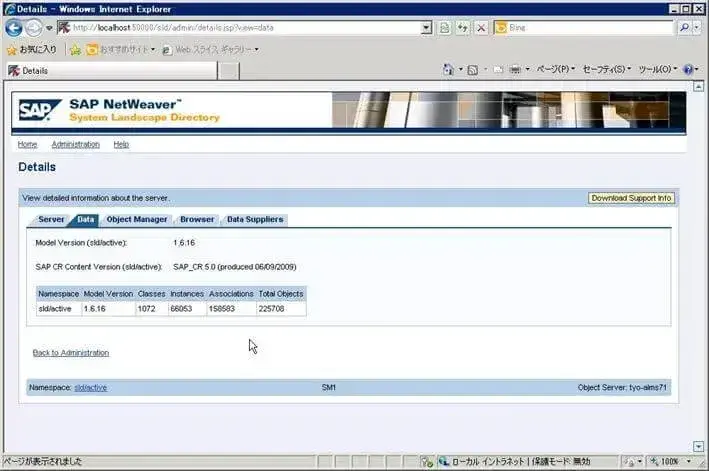Click the compatibility view icon
Image resolution: width=709 pixels, height=471 pixels.
(x=445, y=28)
